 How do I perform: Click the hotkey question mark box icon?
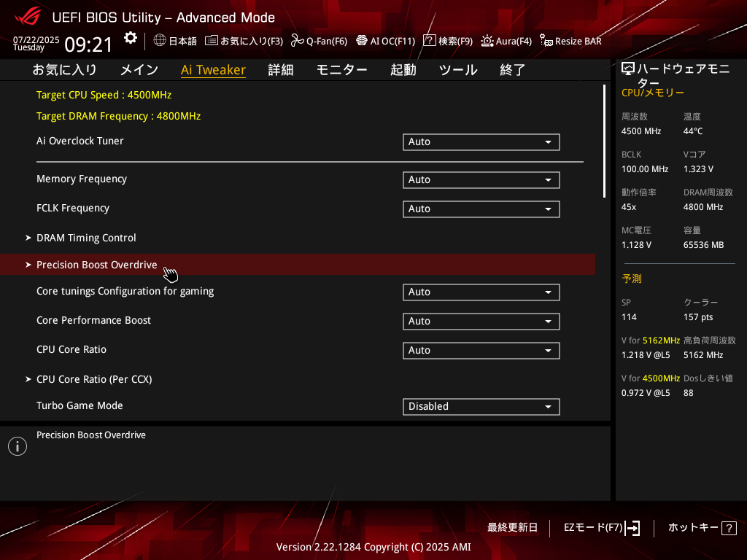tap(729, 528)
